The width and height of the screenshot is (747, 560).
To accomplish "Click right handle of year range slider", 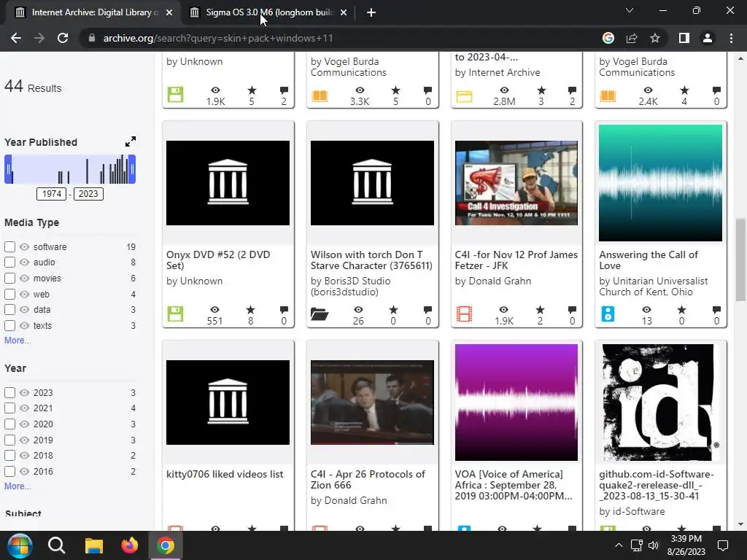I will point(132,169).
